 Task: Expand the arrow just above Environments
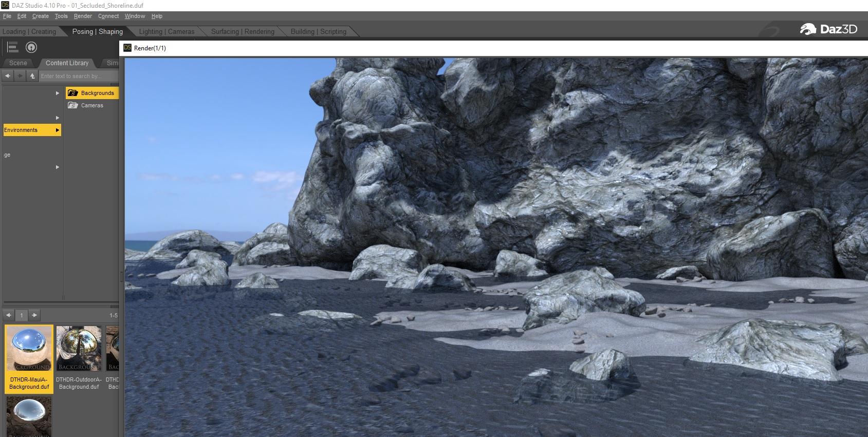tap(58, 118)
